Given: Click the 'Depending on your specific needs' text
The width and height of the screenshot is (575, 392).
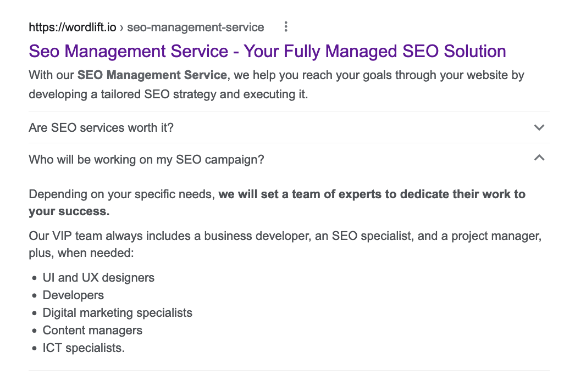Looking at the screenshot, I should pos(122,194).
